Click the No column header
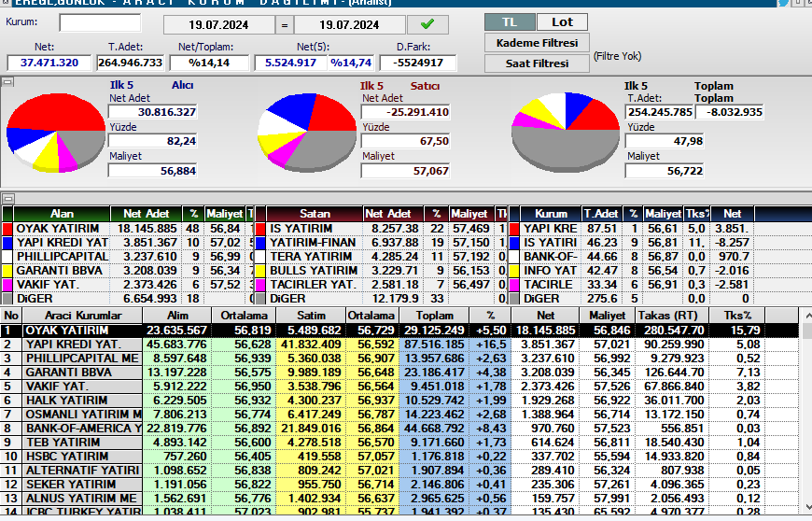This screenshot has height=521, width=812. pos(11,316)
